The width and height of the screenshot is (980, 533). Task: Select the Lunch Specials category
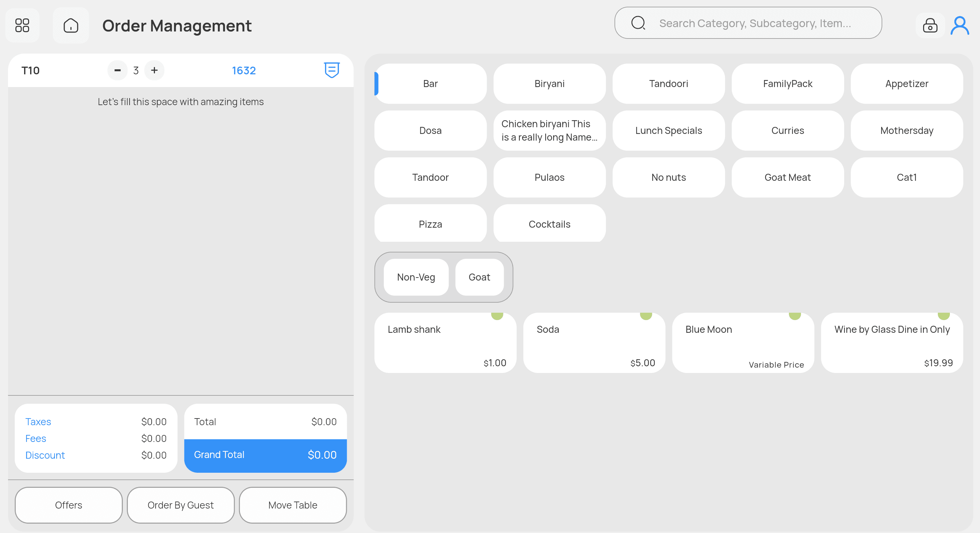pos(668,131)
